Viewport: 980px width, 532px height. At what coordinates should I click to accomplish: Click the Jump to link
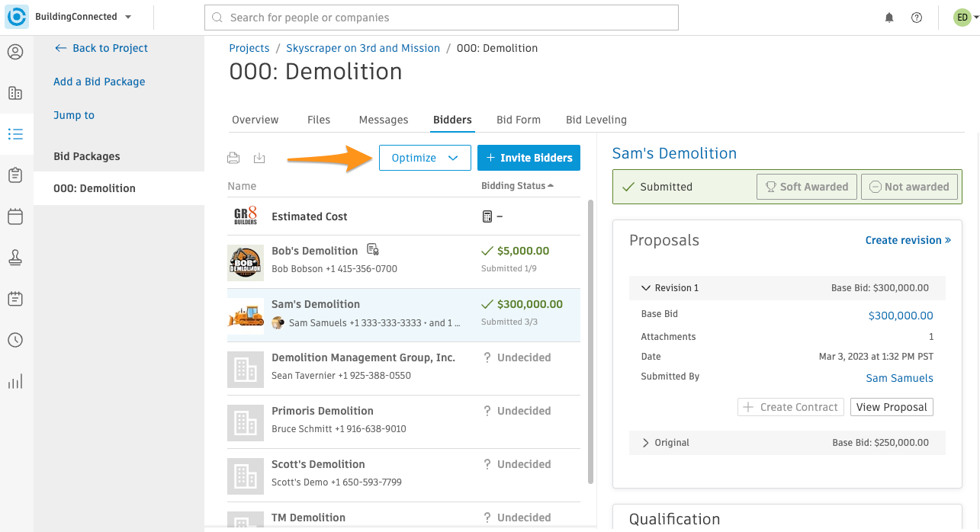[74, 115]
